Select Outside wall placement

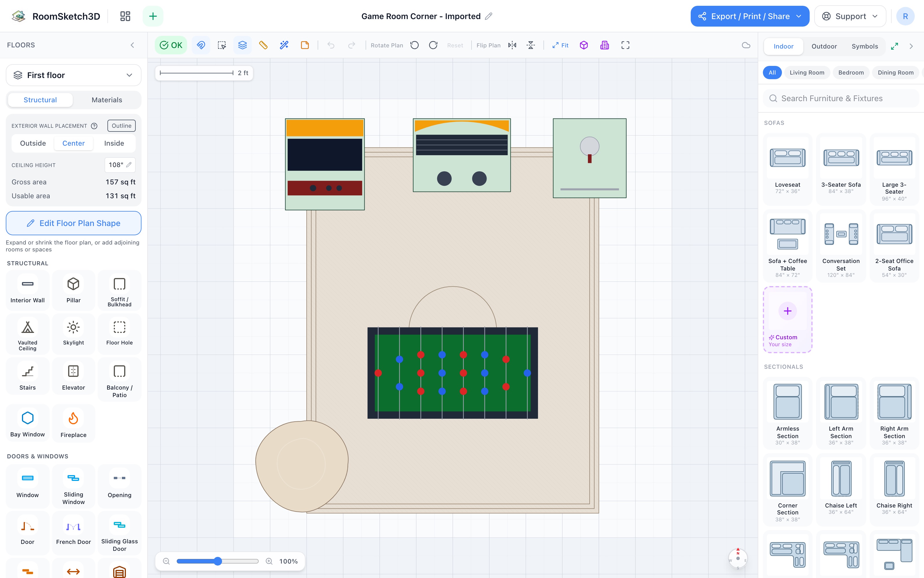pos(33,143)
